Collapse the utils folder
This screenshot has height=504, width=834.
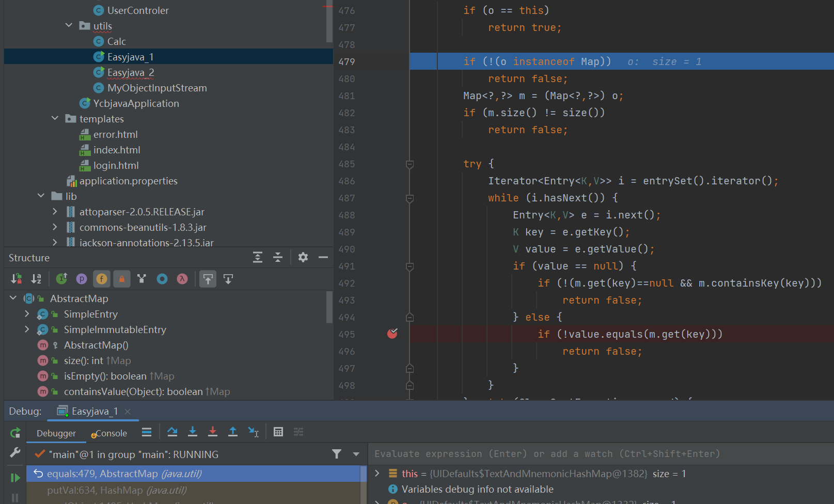pos(69,25)
